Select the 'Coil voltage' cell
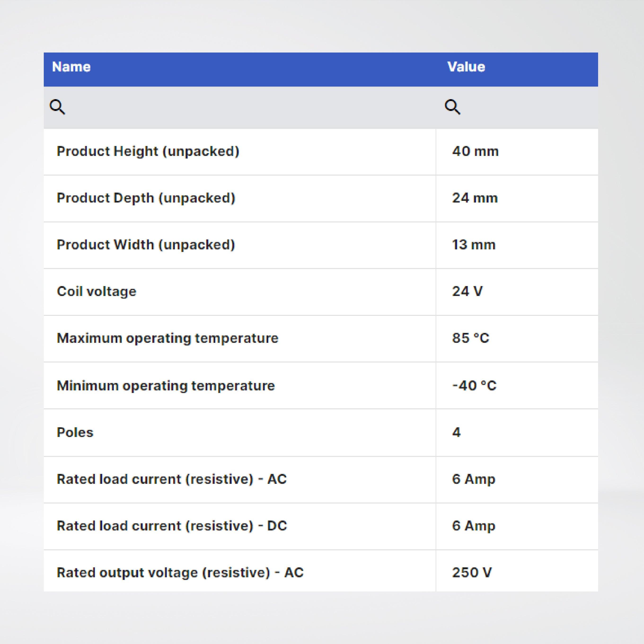644x644 pixels. (240, 292)
